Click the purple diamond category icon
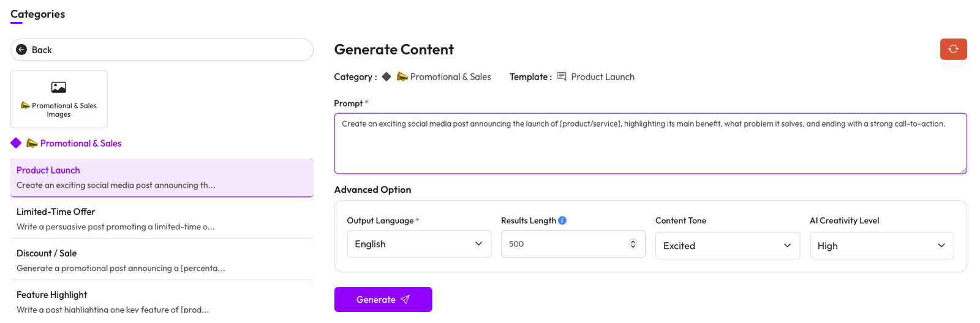 pyautogui.click(x=16, y=143)
